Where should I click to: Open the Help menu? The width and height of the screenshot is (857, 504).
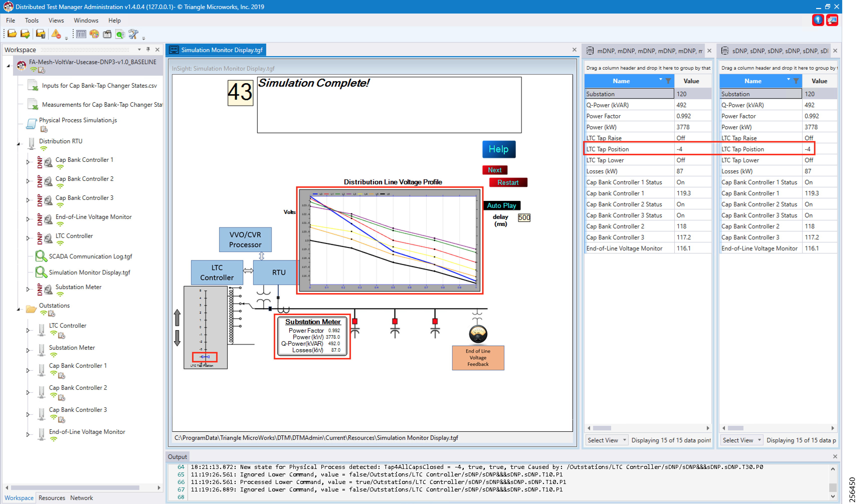tap(115, 20)
